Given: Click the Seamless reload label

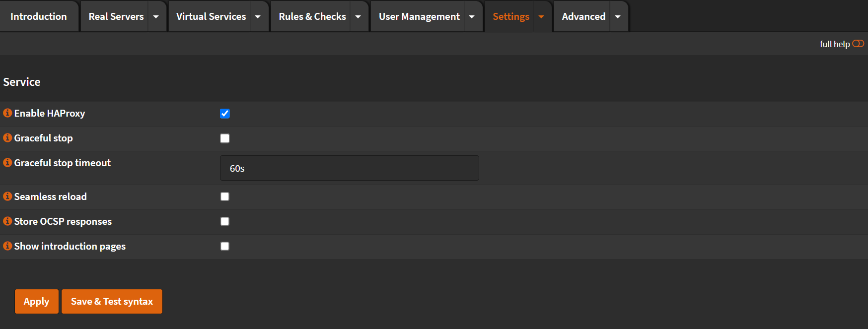Looking at the screenshot, I should pyautogui.click(x=51, y=197).
